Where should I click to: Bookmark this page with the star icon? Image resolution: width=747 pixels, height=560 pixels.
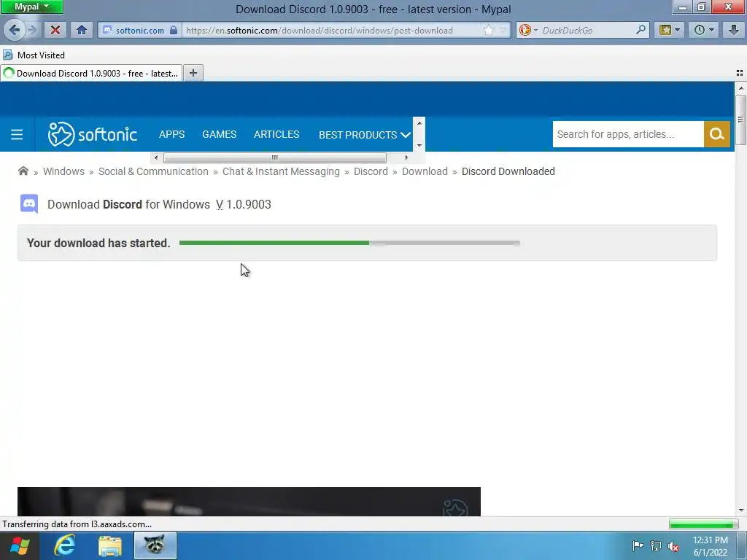coord(489,30)
